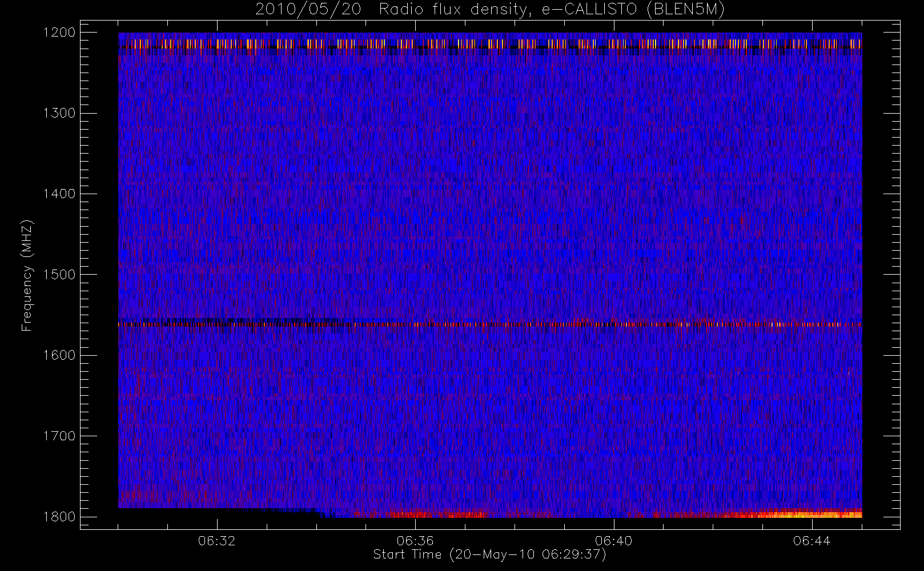924x571 pixels.
Task: Click the red-orange interference line near 1560 MHz
Action: coord(490,324)
